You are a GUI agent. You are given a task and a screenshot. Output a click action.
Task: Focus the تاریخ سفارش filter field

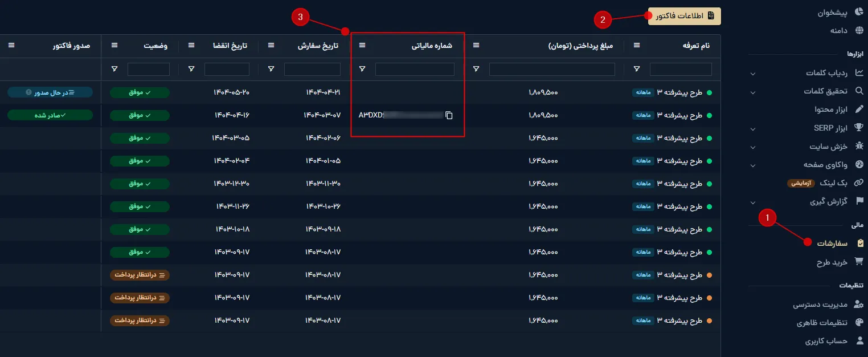point(312,69)
